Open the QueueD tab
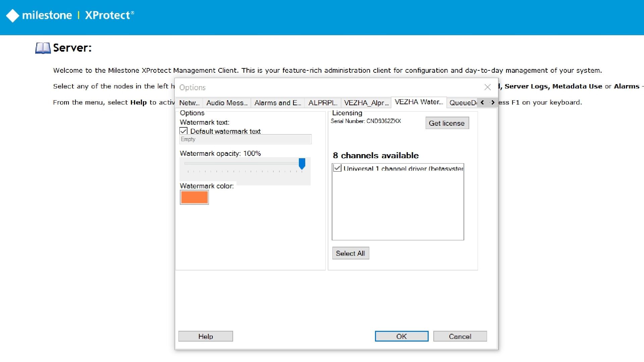 tap(463, 103)
